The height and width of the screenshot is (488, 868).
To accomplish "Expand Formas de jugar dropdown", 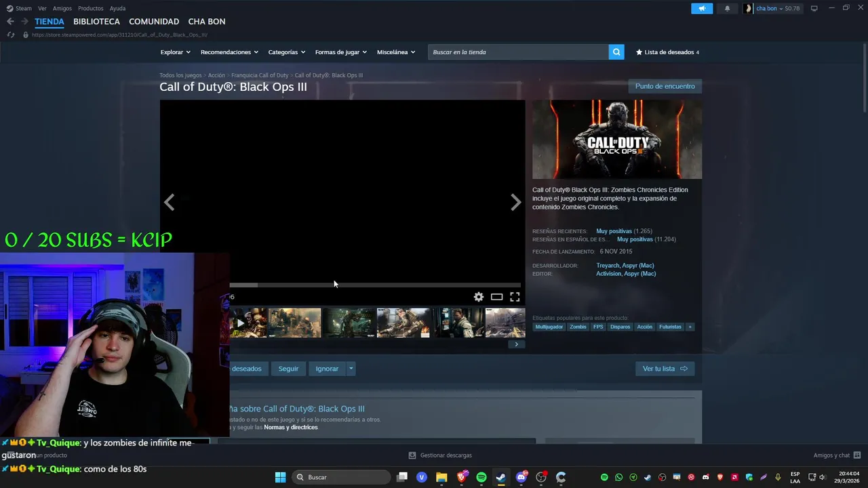I will coord(340,52).
